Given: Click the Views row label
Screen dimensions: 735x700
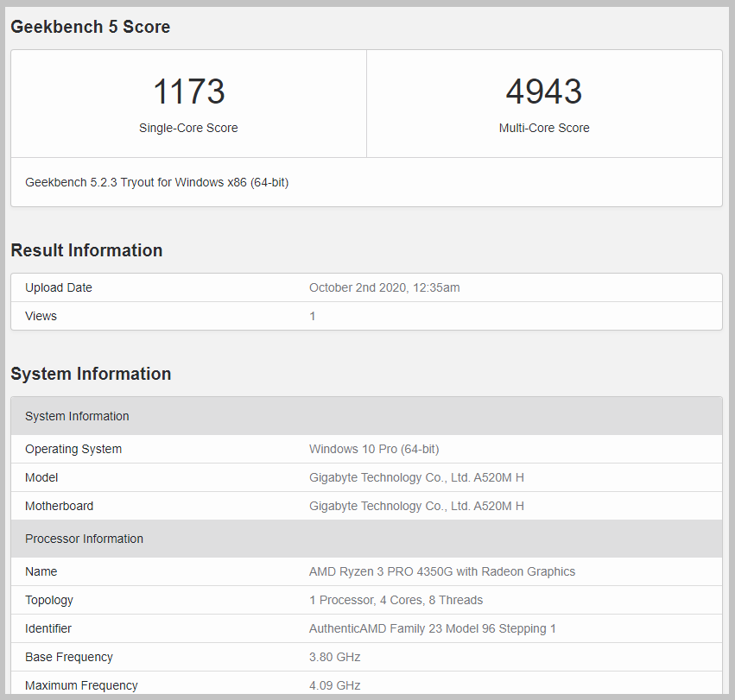Looking at the screenshot, I should point(41,316).
